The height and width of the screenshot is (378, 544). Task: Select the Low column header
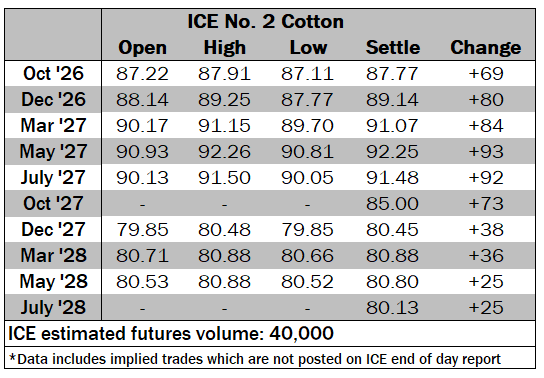click(x=308, y=48)
